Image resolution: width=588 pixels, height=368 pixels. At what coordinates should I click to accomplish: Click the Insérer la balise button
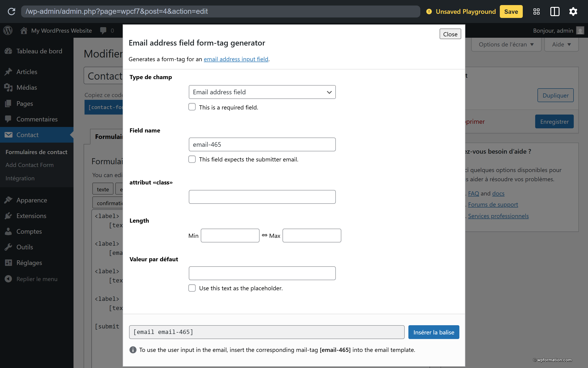[434, 332]
